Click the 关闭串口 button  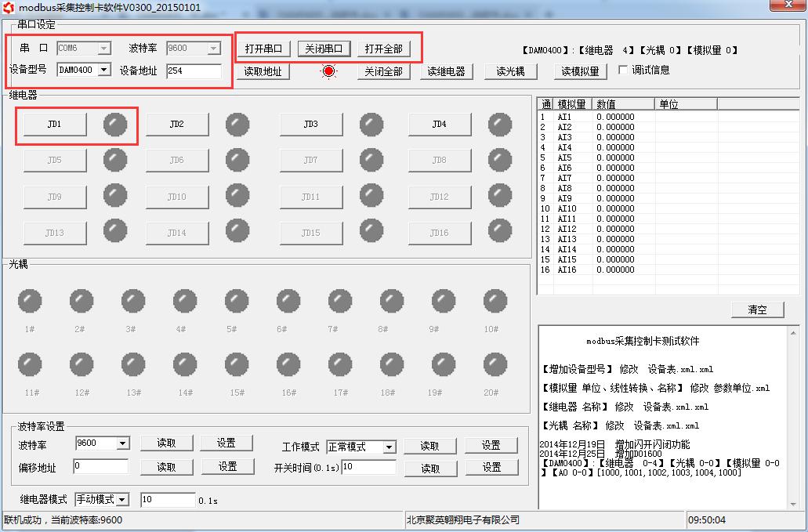324,49
